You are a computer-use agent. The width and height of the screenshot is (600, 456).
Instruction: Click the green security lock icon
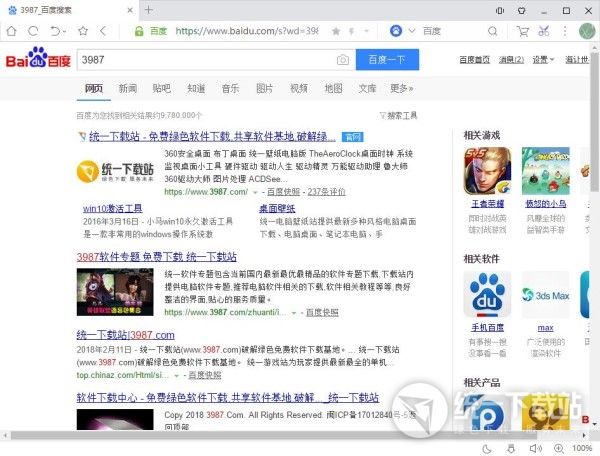(139, 31)
